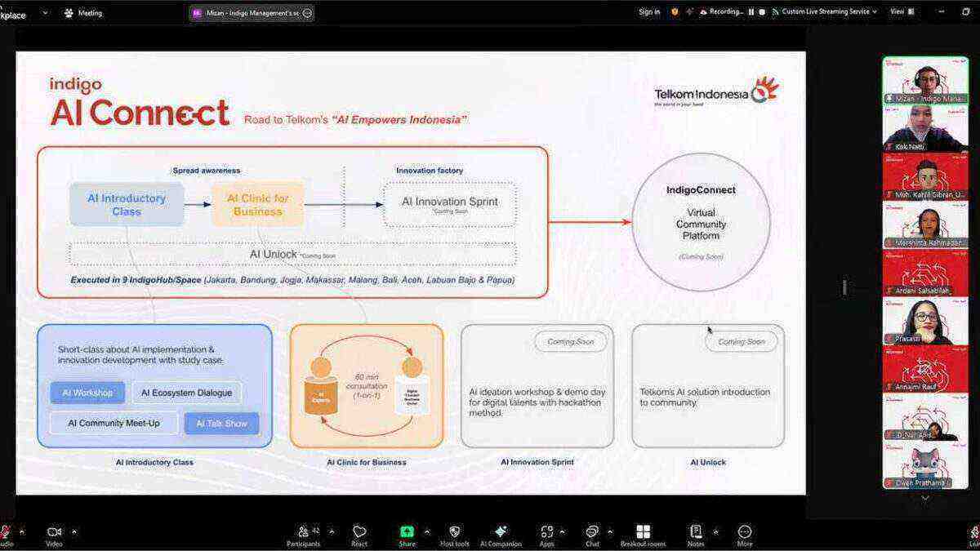
Task: Open the Meeting info tab
Action: 83,13
